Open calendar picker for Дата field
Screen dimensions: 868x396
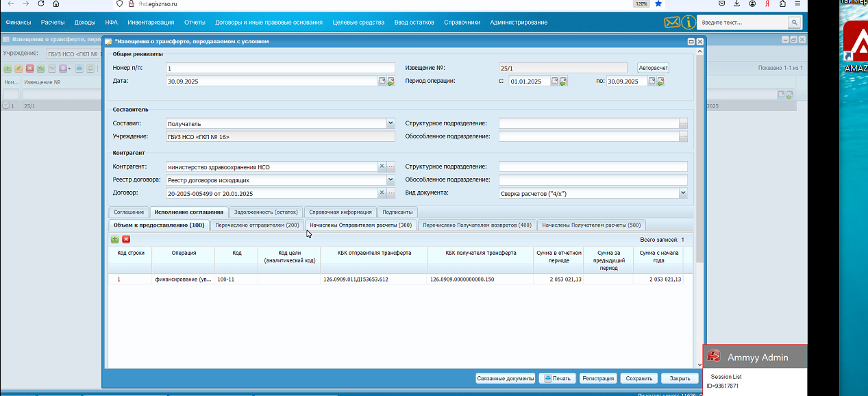coord(382,81)
